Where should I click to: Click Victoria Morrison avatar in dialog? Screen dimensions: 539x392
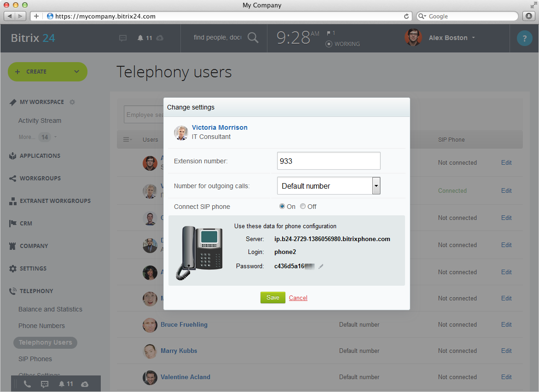[x=181, y=133]
